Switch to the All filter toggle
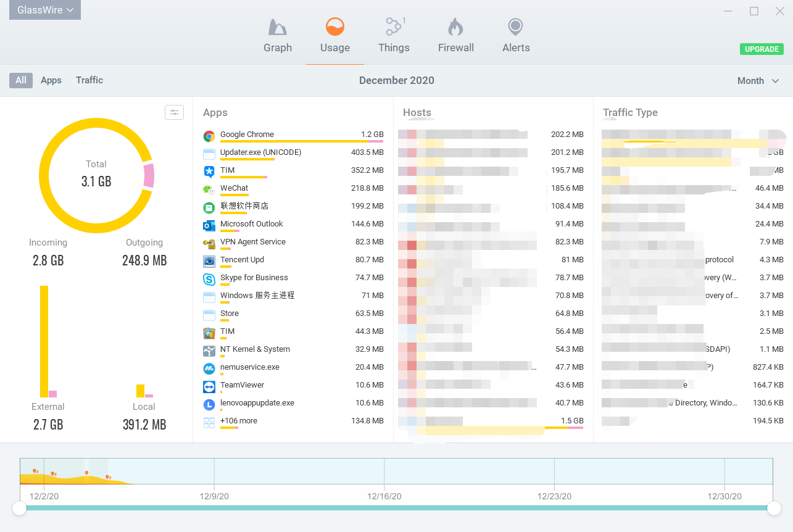 click(21, 80)
